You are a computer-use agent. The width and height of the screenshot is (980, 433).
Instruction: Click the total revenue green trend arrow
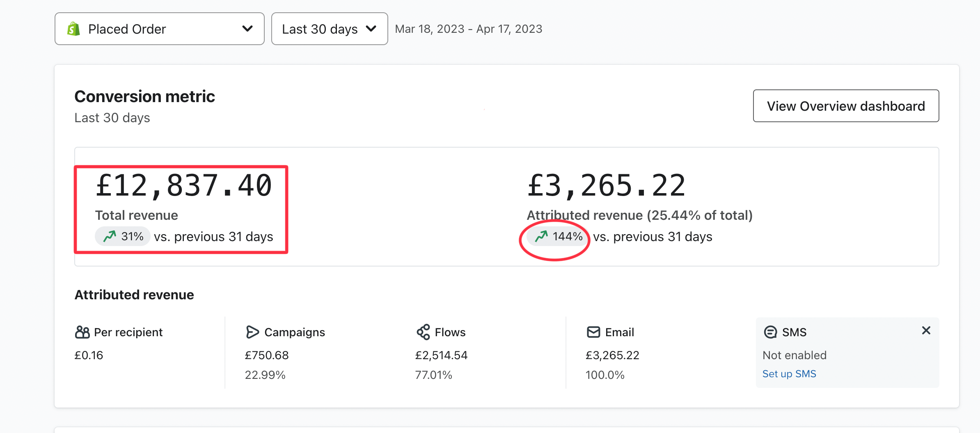tap(110, 237)
